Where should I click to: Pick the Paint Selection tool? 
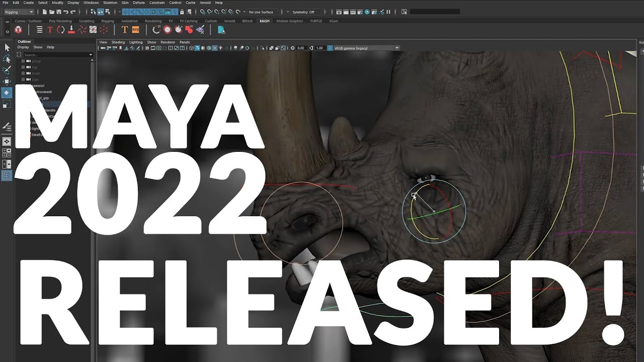pyautogui.click(x=7, y=70)
